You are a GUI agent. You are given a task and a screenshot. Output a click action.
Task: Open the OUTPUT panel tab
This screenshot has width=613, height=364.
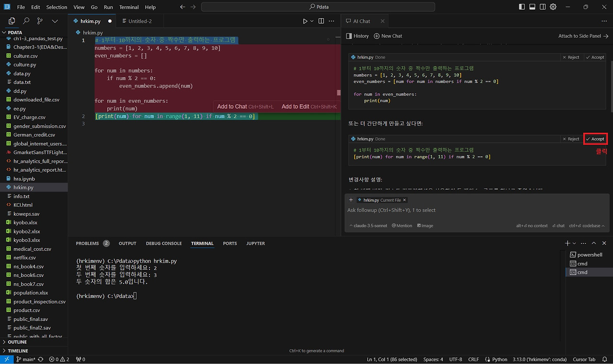tap(127, 243)
